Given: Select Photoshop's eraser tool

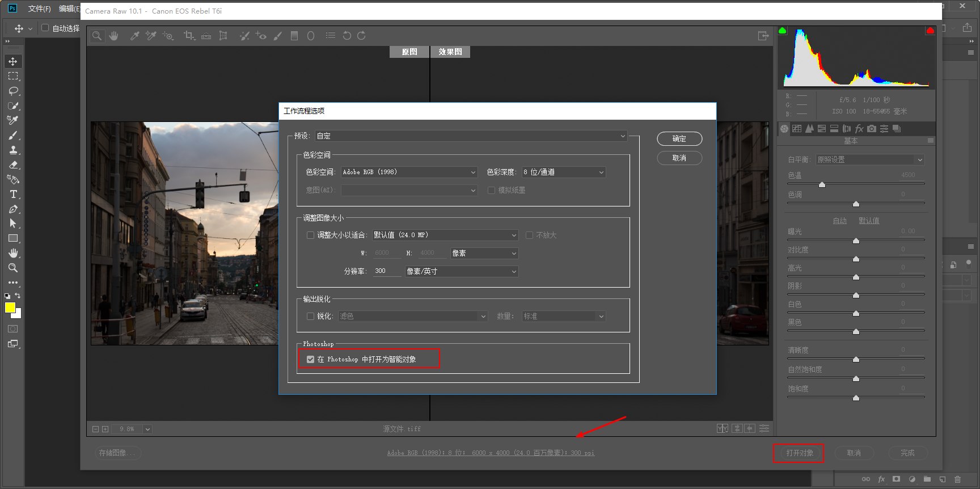Looking at the screenshot, I should pyautogui.click(x=13, y=165).
